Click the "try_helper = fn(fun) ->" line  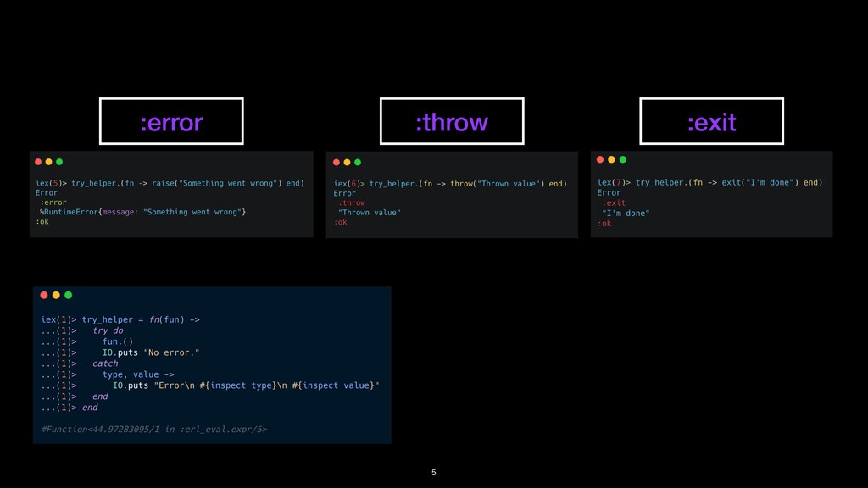pyautogui.click(x=120, y=319)
